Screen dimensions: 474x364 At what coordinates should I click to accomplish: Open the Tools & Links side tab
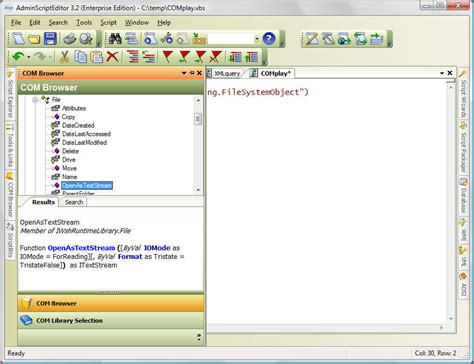[x=10, y=145]
